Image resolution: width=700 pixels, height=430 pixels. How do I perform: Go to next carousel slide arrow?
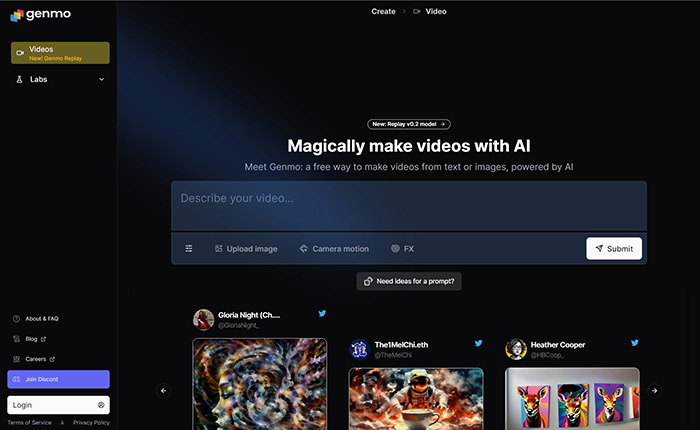654,391
